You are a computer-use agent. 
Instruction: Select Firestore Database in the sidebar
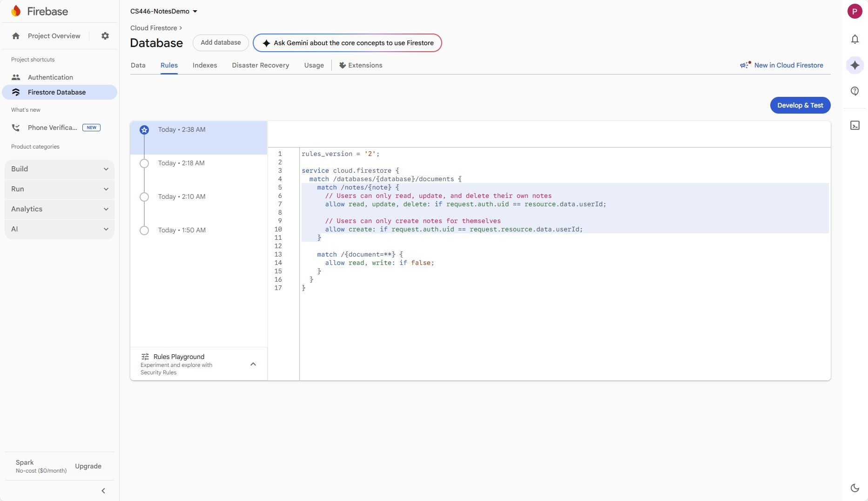[57, 92]
